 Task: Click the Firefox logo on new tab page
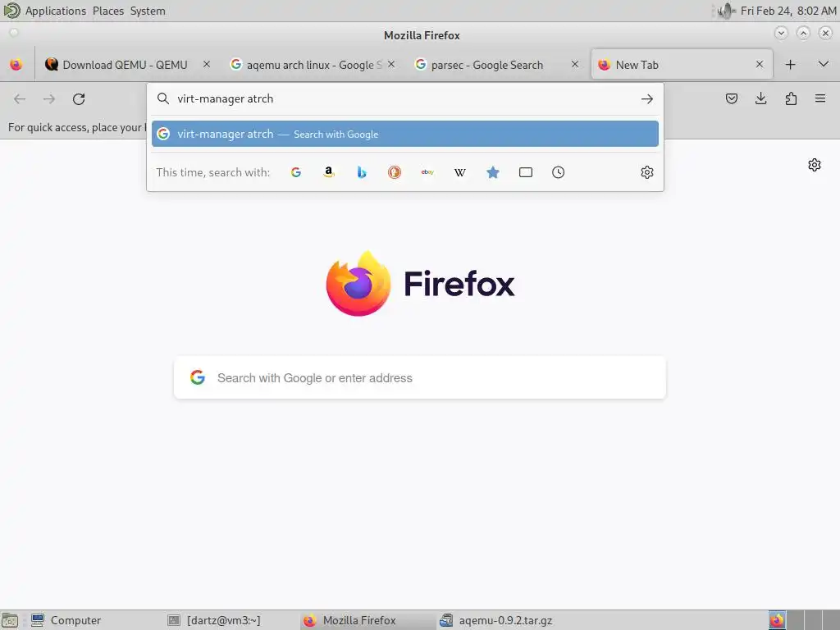358,283
